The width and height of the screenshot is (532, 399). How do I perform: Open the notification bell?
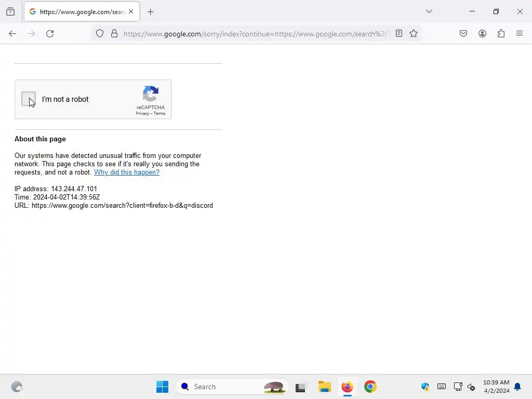(517, 387)
